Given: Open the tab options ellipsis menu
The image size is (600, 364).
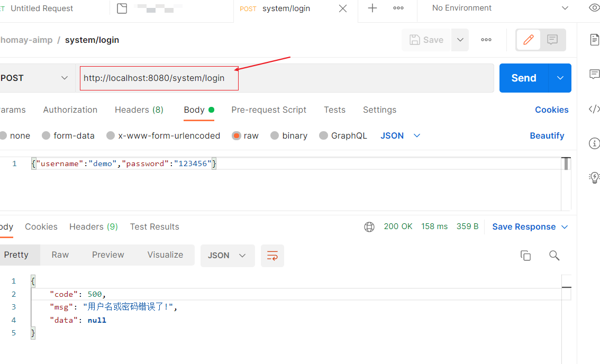Looking at the screenshot, I should coord(398,8).
